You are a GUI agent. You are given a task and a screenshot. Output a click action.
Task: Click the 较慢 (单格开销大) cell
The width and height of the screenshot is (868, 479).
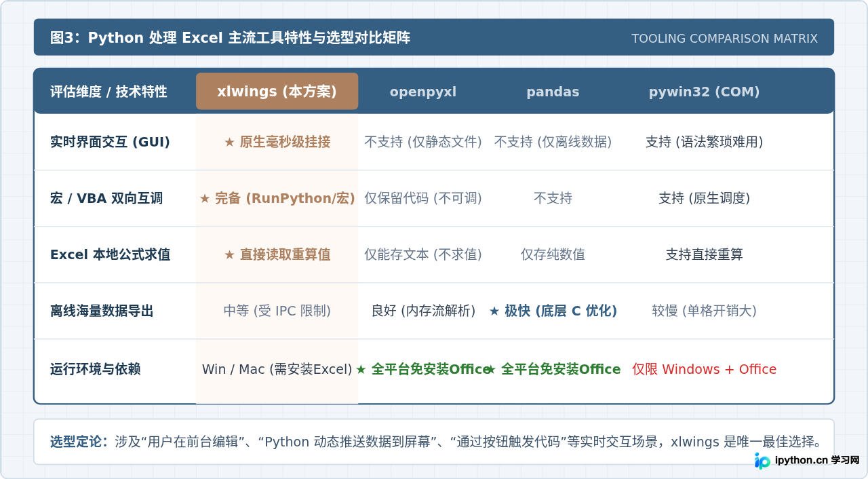[x=704, y=311]
